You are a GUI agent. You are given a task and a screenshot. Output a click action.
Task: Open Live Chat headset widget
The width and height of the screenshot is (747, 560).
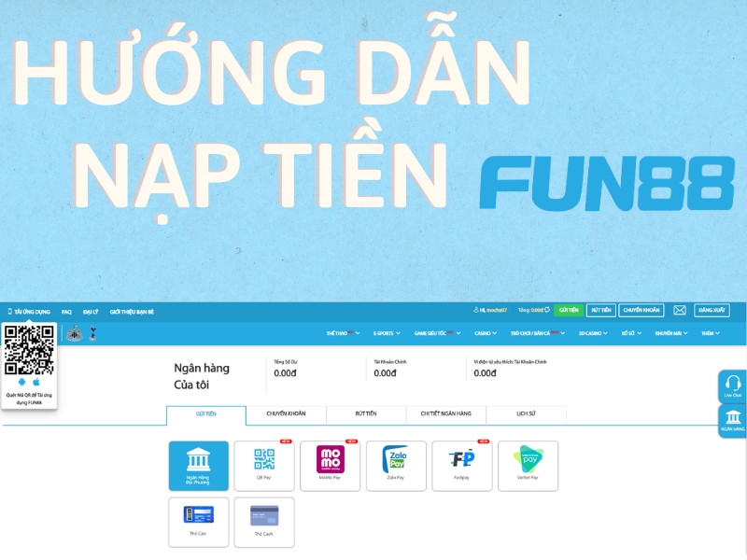click(x=732, y=386)
